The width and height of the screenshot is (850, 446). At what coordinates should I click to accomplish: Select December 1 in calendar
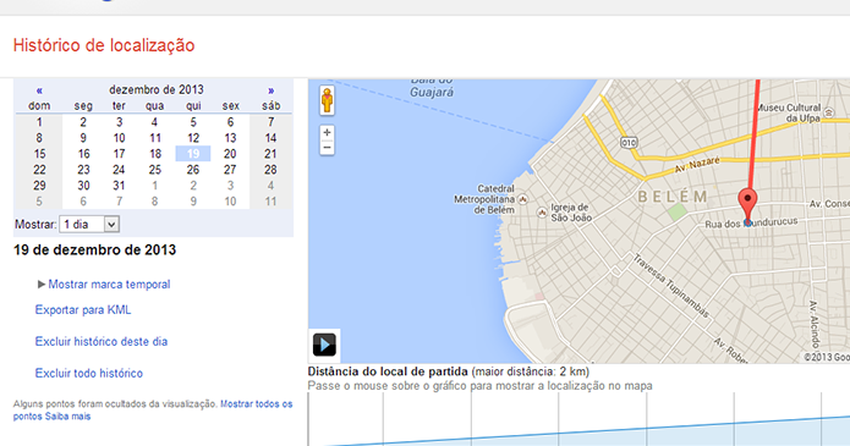39,122
